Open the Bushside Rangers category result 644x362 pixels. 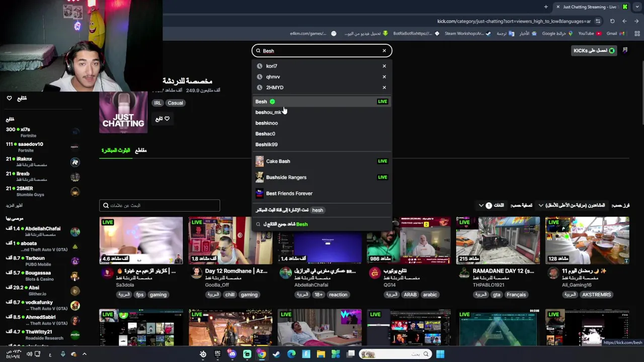point(321,177)
